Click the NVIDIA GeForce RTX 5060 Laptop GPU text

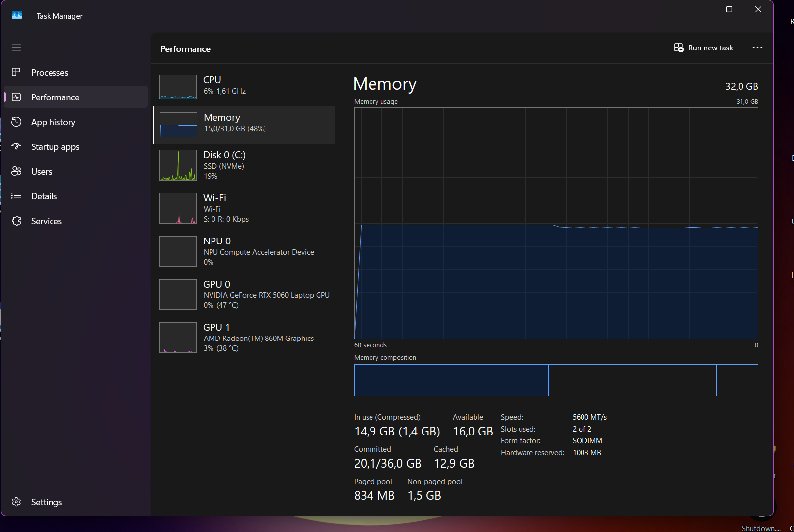click(x=266, y=295)
